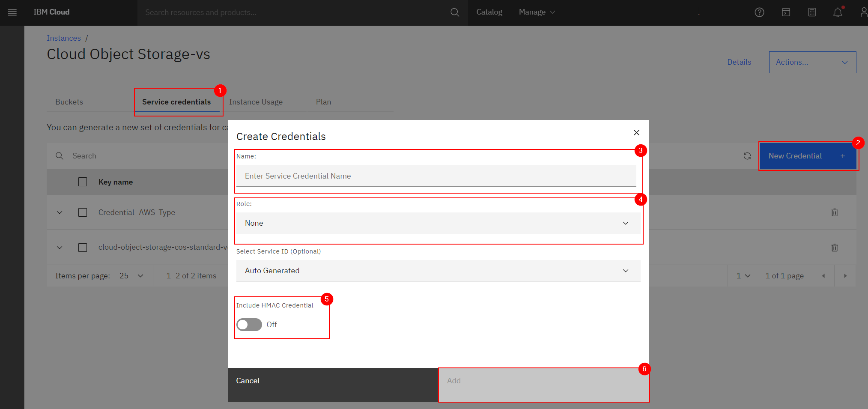This screenshot has width=868, height=409.
Task: Click the Add button in dialog
Action: tap(544, 385)
